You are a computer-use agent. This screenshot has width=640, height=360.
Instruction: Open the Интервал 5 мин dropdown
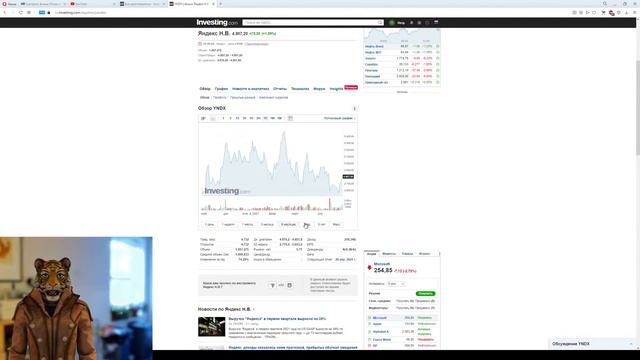coord(396,284)
